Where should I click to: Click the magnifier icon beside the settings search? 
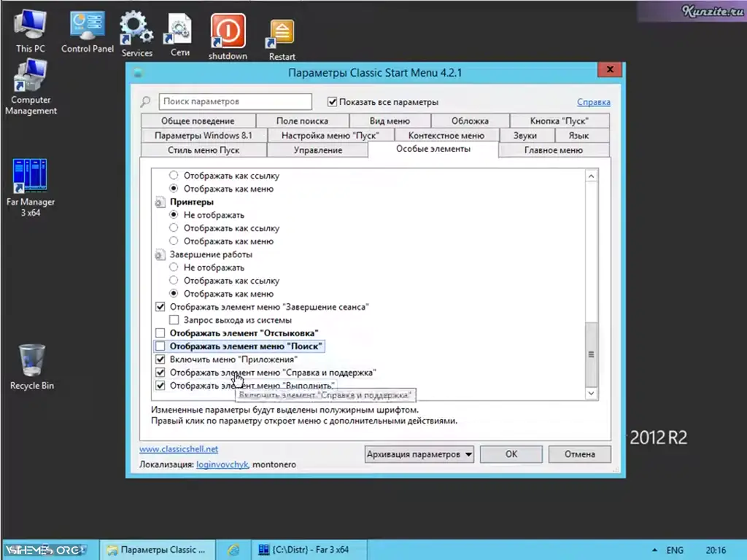click(x=144, y=101)
